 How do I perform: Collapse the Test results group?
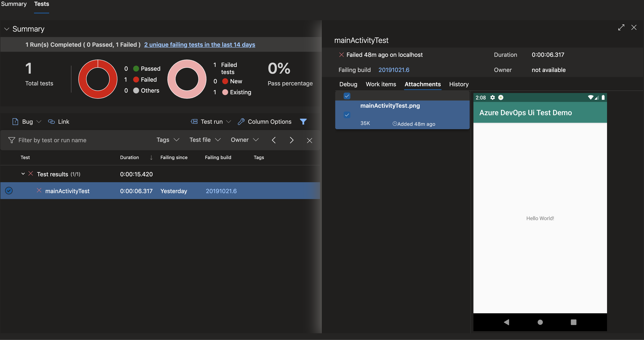tap(23, 174)
